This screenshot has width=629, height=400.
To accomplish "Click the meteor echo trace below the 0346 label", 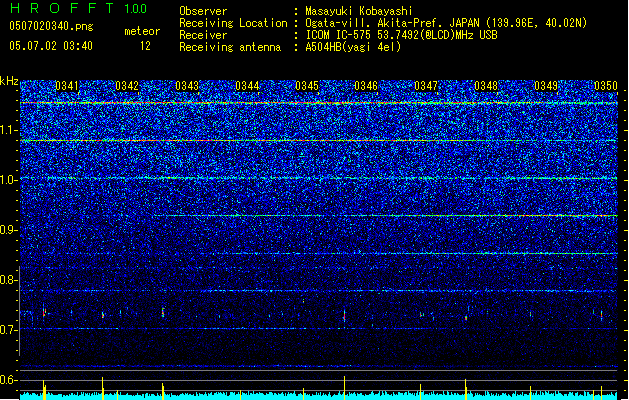I will 344,316.
